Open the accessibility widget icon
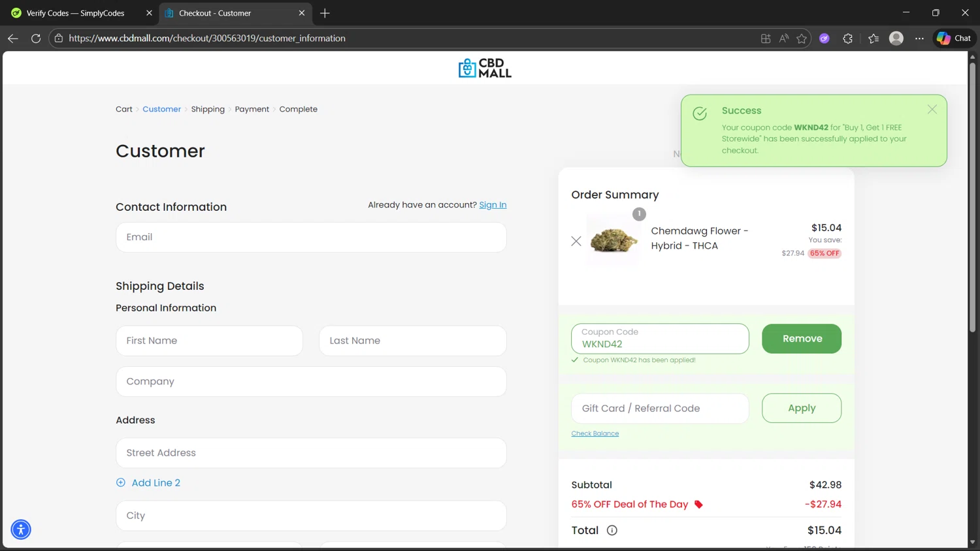This screenshot has height=551, width=980. click(x=21, y=529)
